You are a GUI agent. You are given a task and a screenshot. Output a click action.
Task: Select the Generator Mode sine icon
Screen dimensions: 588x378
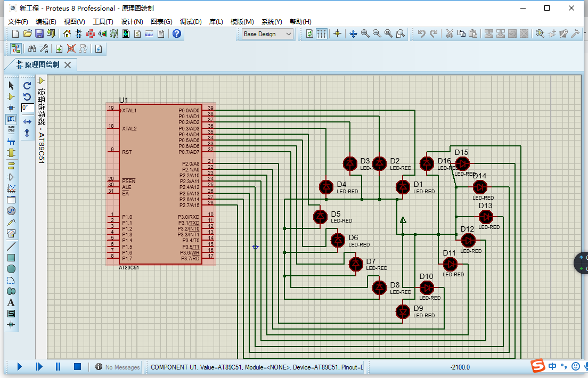(x=11, y=211)
